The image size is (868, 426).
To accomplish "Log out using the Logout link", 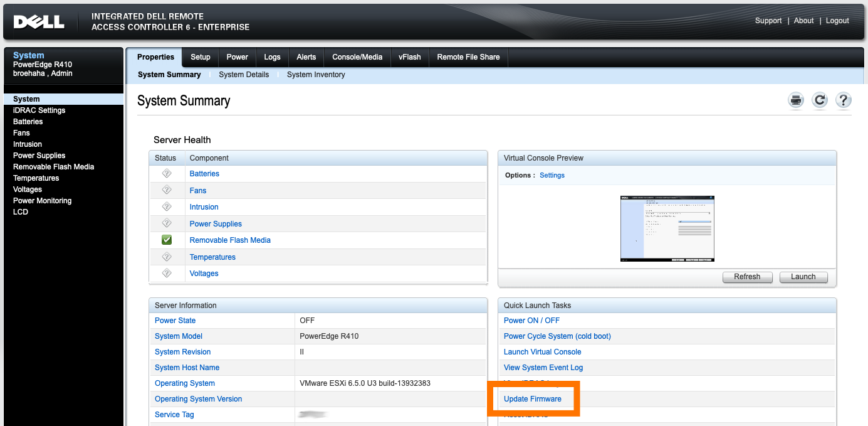I will click(837, 21).
